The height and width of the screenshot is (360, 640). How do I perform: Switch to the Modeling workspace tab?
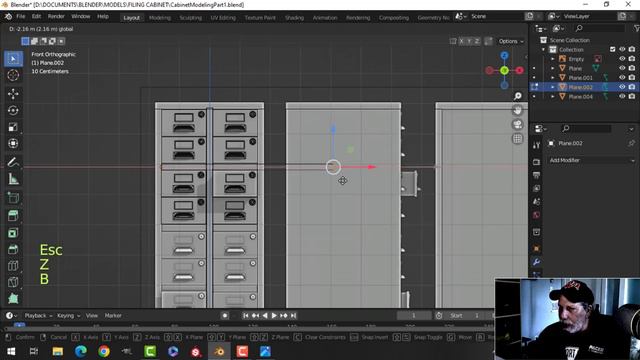tap(160, 18)
